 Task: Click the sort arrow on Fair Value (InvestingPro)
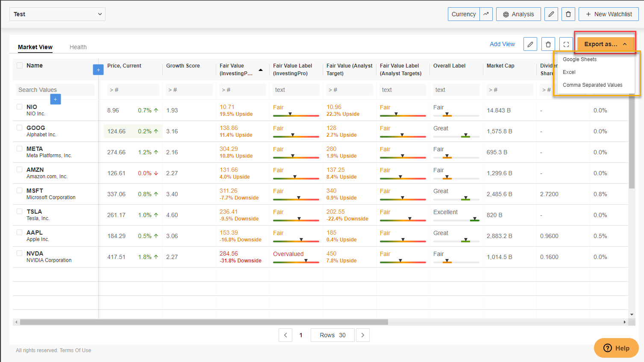point(261,70)
